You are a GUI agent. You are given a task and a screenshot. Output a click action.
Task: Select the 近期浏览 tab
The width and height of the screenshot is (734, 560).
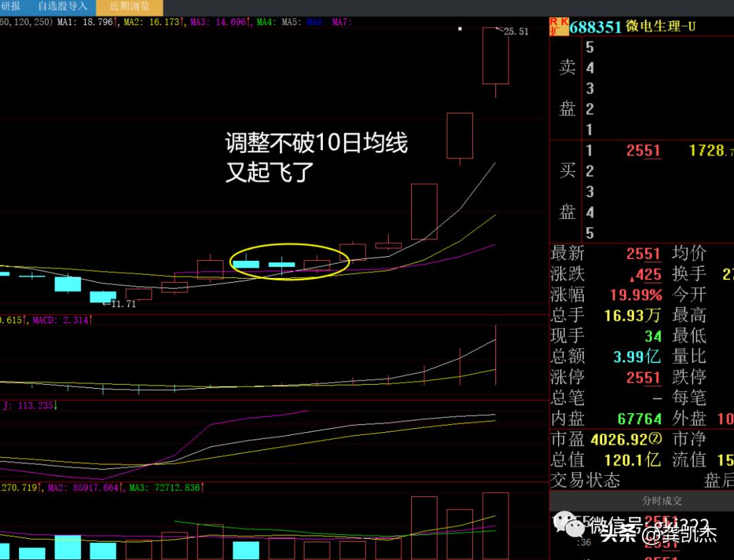[x=129, y=7]
